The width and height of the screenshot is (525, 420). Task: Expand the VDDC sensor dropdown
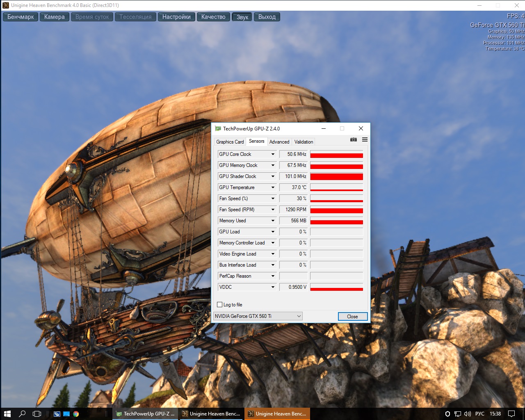(x=273, y=287)
